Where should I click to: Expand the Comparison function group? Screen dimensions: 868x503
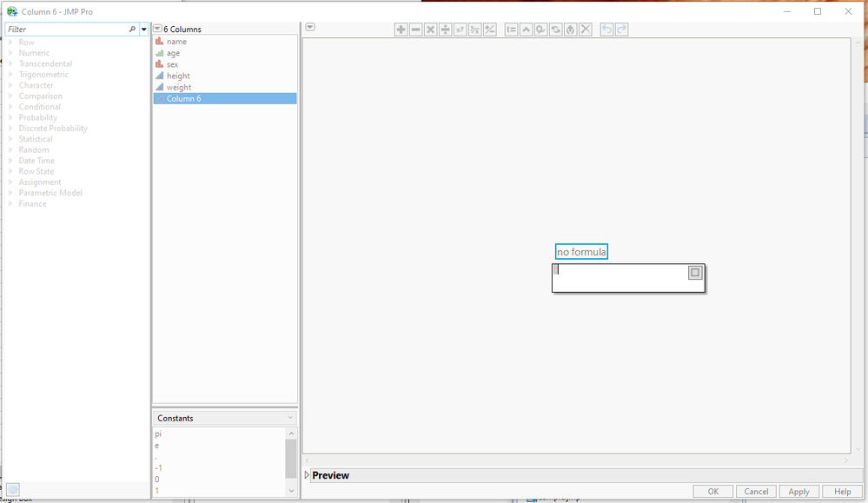[10, 96]
